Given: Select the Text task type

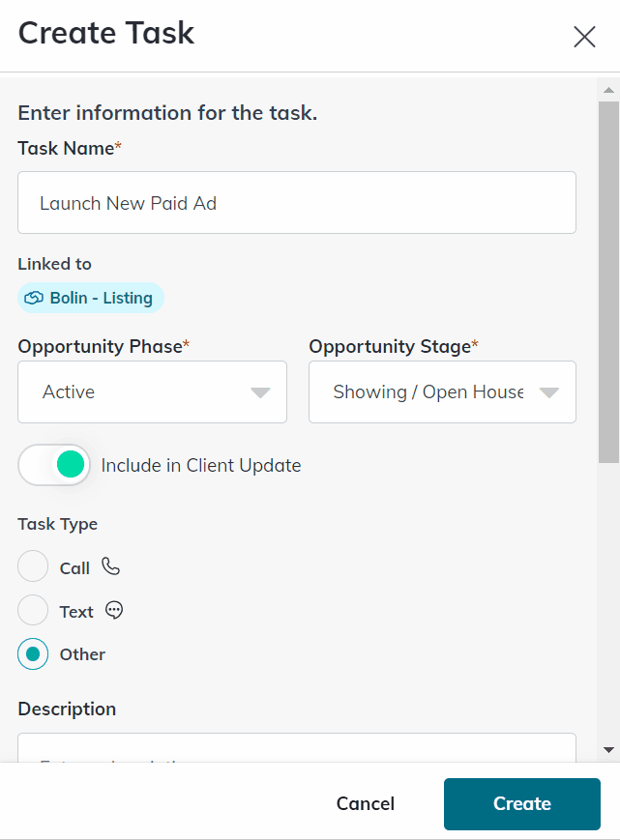Looking at the screenshot, I should (33, 610).
